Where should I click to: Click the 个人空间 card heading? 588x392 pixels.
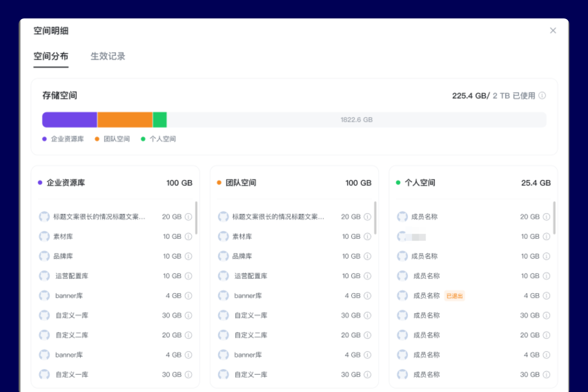420,183
